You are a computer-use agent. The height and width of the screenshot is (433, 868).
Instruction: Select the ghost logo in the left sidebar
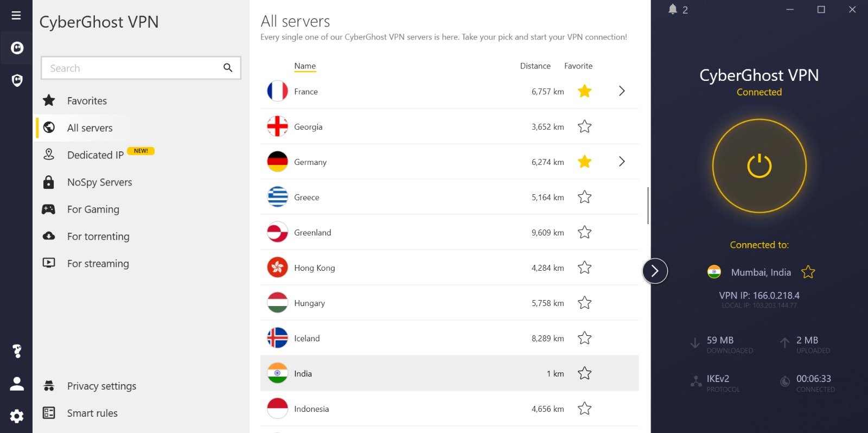pyautogui.click(x=16, y=48)
